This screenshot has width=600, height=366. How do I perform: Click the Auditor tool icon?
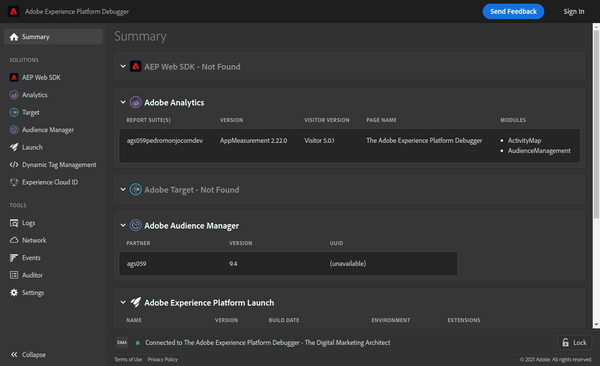tap(14, 275)
